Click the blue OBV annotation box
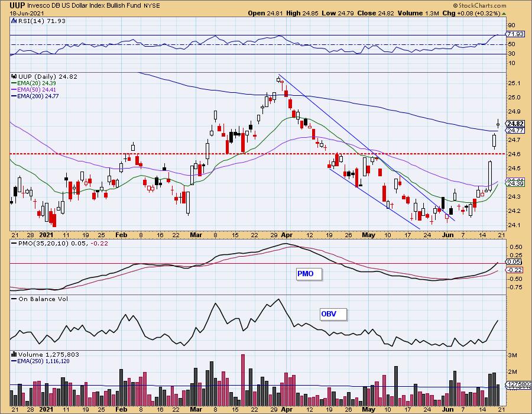 tap(333, 314)
